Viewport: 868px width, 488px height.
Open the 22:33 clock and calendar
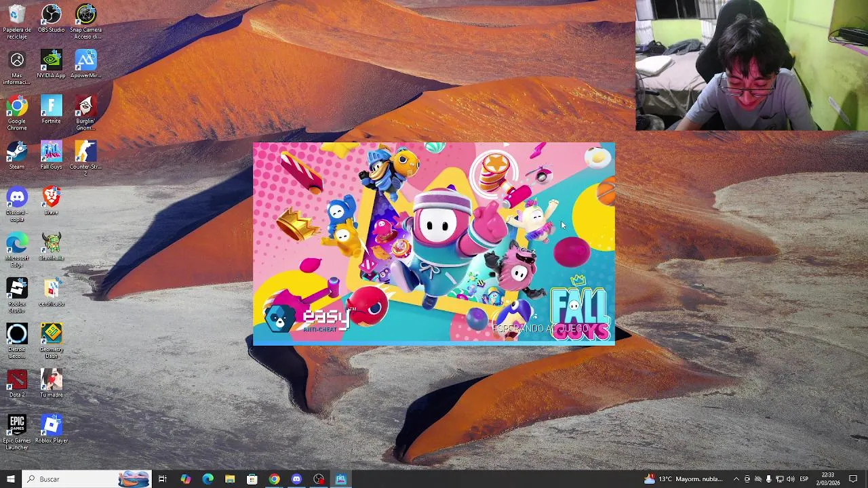[x=828, y=479]
